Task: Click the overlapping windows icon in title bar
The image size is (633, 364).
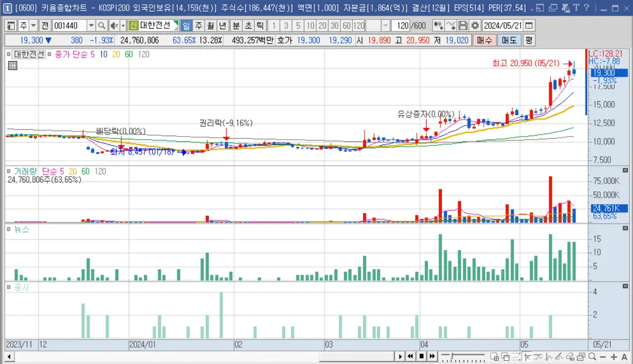Action: click(553, 7)
